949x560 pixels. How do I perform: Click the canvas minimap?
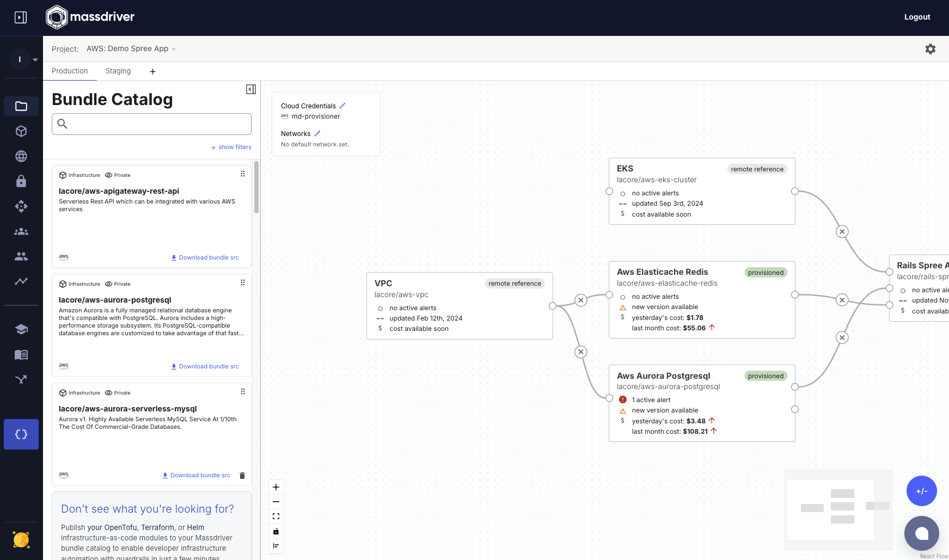tap(838, 510)
